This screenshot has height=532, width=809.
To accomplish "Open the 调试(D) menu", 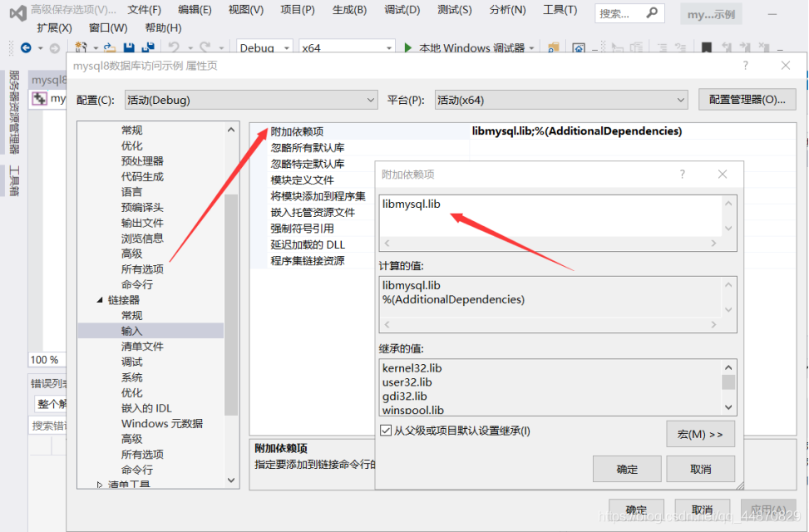I will tap(402, 10).
